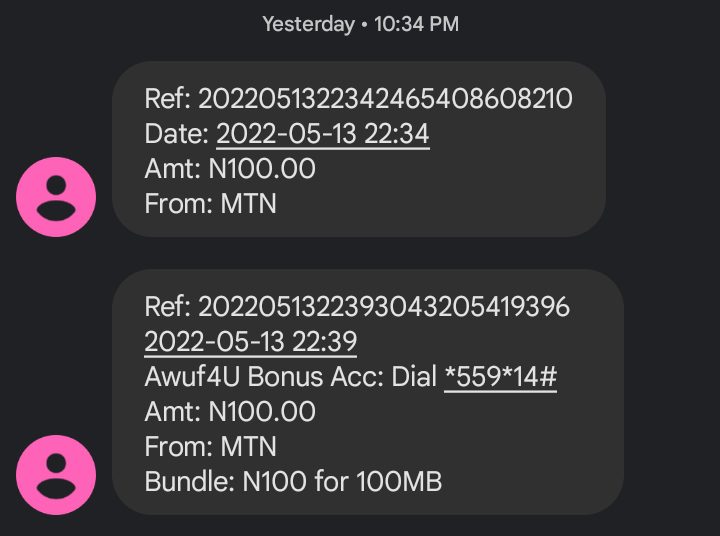Click the Amt: N100.00 line in first message

230,169
